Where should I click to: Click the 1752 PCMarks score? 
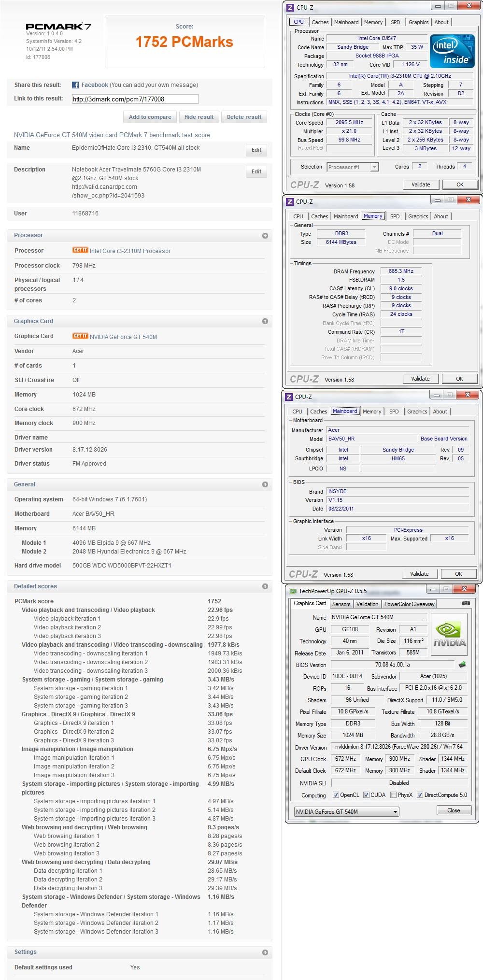[x=185, y=42]
